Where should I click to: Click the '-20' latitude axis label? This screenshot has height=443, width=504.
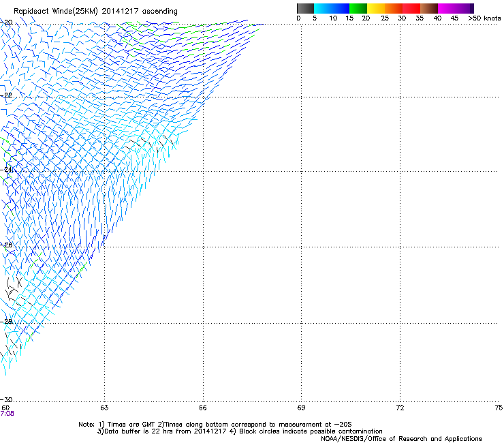click(6, 22)
